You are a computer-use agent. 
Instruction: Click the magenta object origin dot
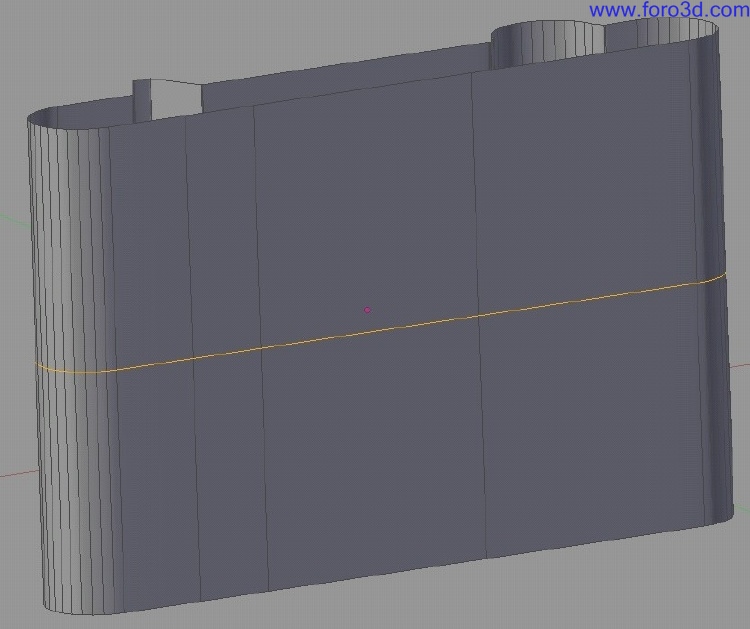coord(367,310)
